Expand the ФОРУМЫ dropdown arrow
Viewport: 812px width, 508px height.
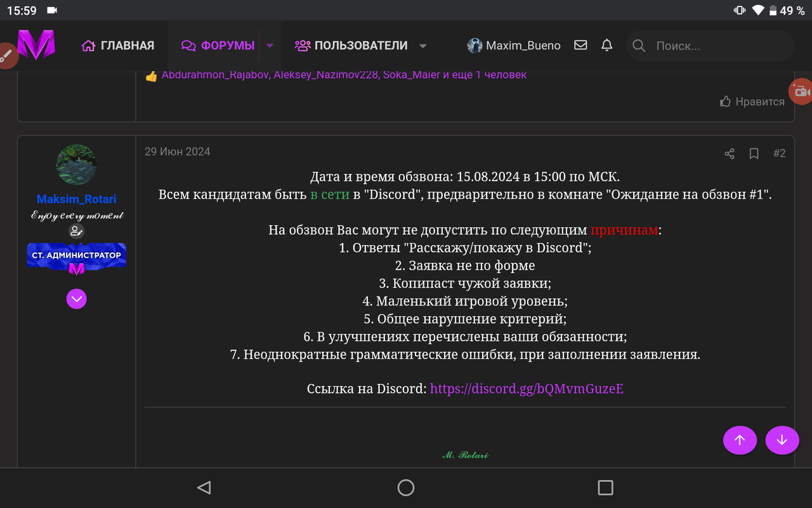click(x=269, y=45)
